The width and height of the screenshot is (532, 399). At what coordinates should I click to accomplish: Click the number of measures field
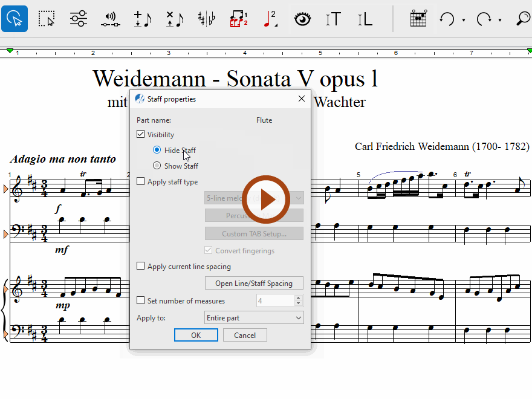(276, 300)
